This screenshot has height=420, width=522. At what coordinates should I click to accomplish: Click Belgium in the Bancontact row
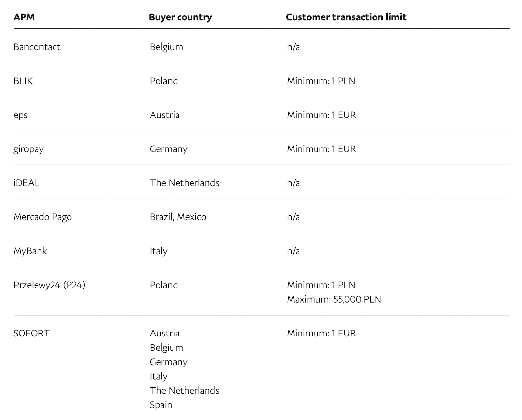pyautogui.click(x=166, y=47)
